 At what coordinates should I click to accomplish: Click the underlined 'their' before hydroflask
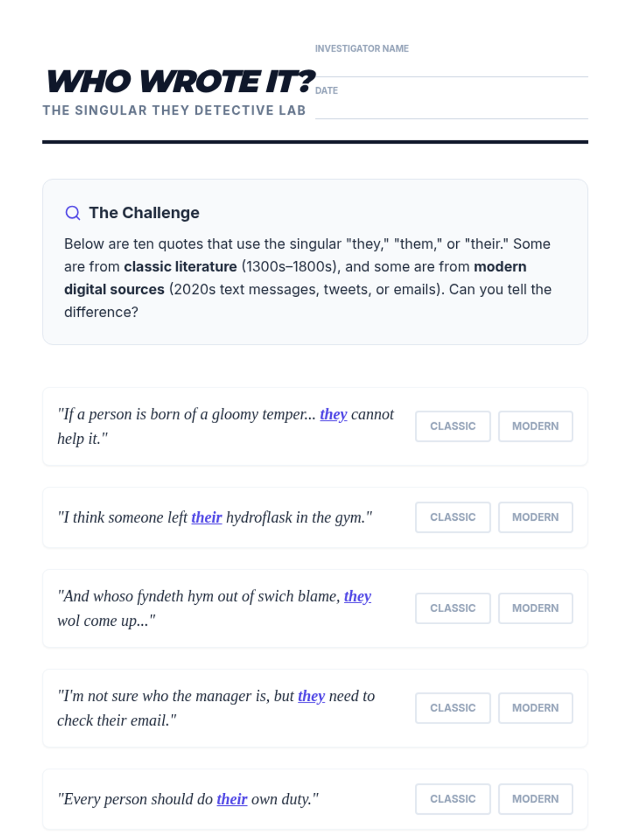click(206, 518)
